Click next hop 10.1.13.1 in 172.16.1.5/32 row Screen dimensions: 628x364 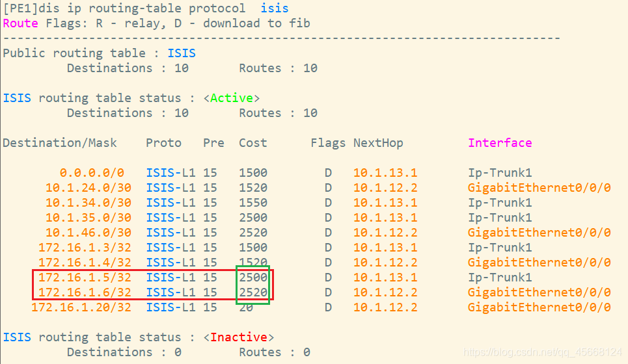point(385,277)
